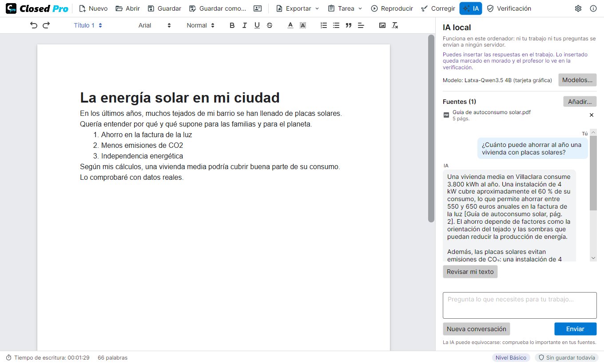Viewport: 604px width, 364px height.
Task: Clear text formatting
Action: click(x=395, y=25)
